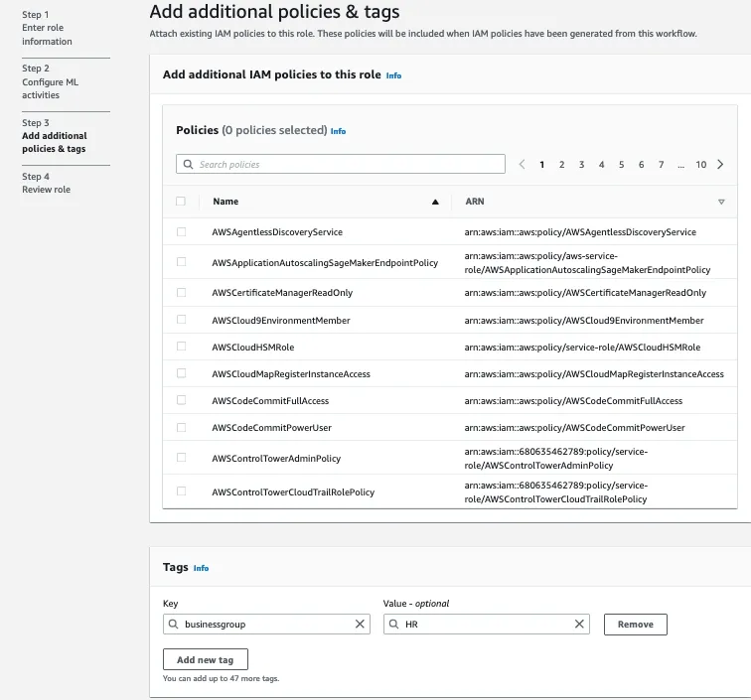Select AWSAgentlessDiscoveryService policy checkbox
The image size is (751, 700).
[181, 231]
